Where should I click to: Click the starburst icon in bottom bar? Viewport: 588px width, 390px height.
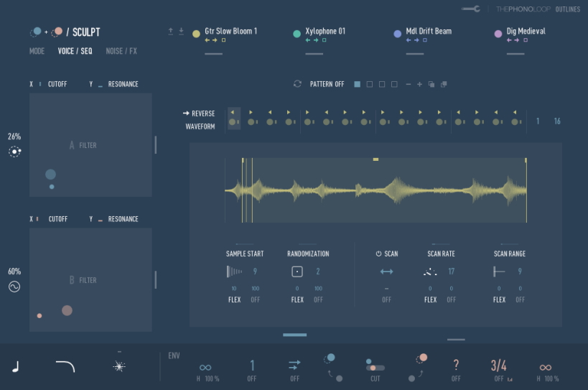(119, 366)
